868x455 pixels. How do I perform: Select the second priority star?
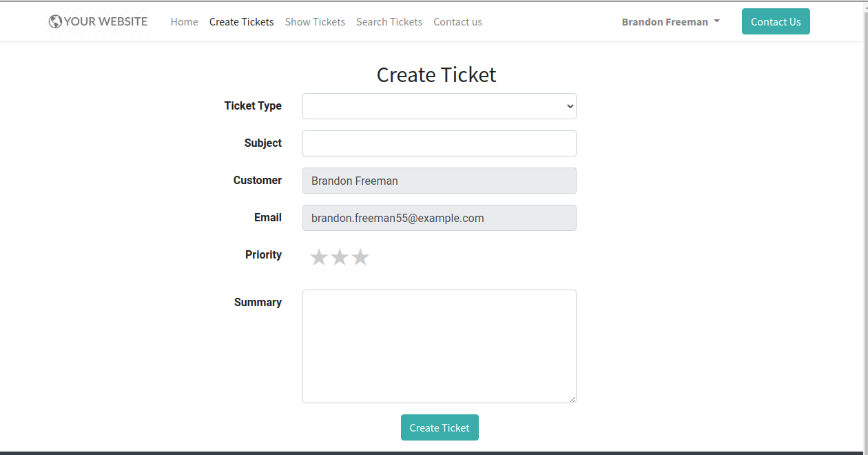click(340, 257)
